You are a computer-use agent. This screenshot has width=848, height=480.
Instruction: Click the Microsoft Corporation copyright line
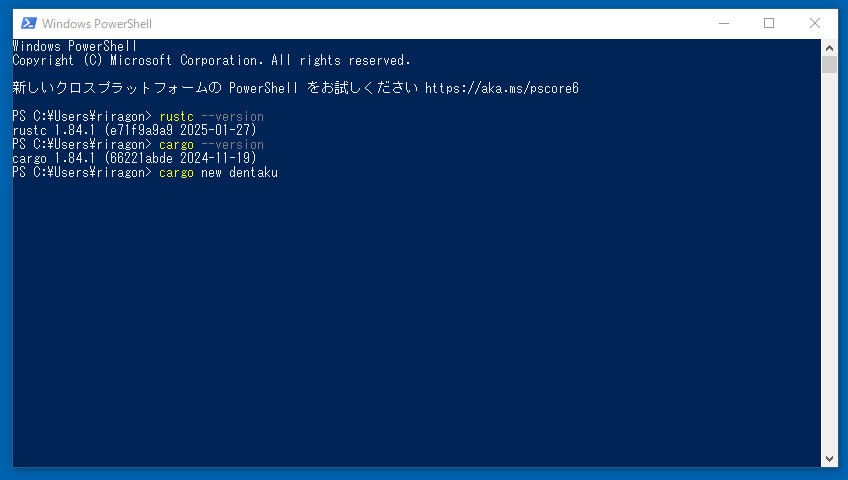[x=211, y=60]
